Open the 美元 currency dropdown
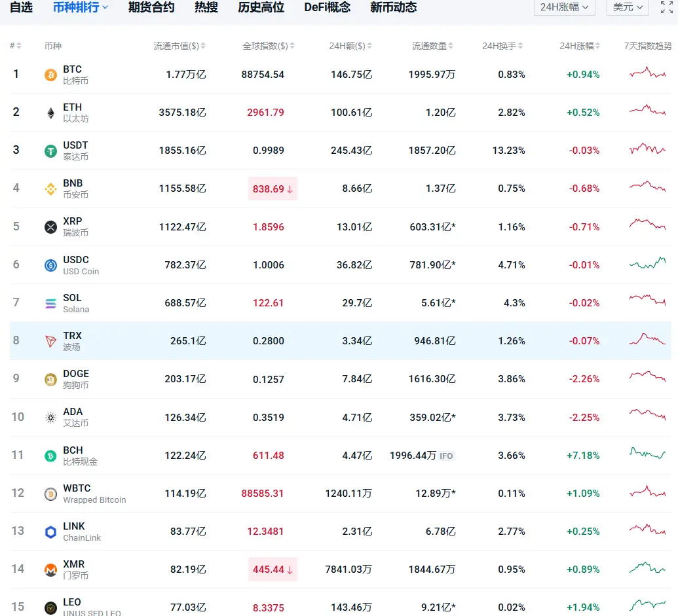The width and height of the screenshot is (678, 616). coord(628,7)
